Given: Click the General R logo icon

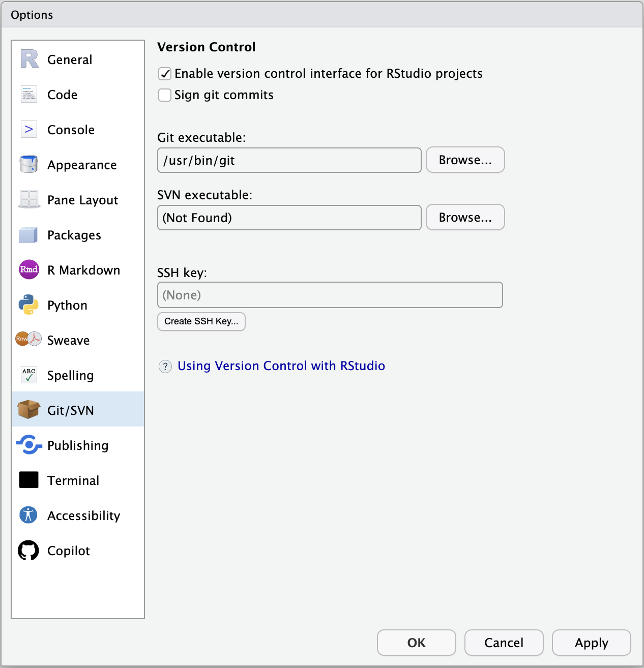Looking at the screenshot, I should (x=29, y=59).
